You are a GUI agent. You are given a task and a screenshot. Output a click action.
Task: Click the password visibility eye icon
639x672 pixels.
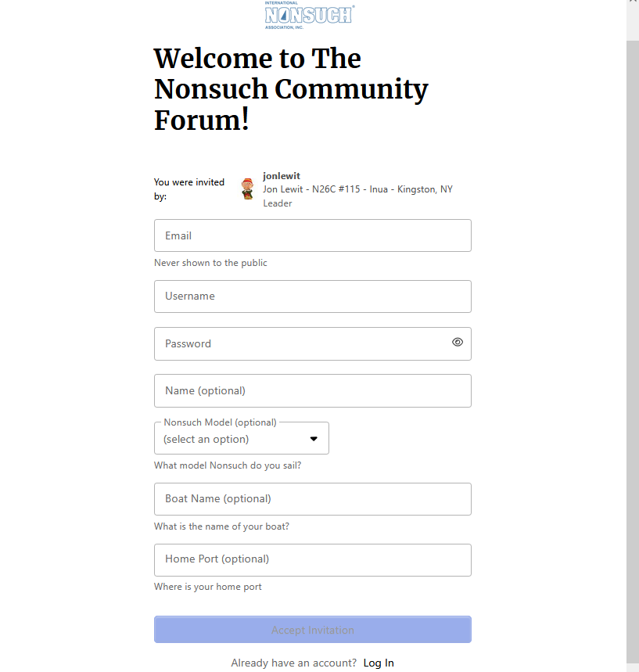(457, 342)
